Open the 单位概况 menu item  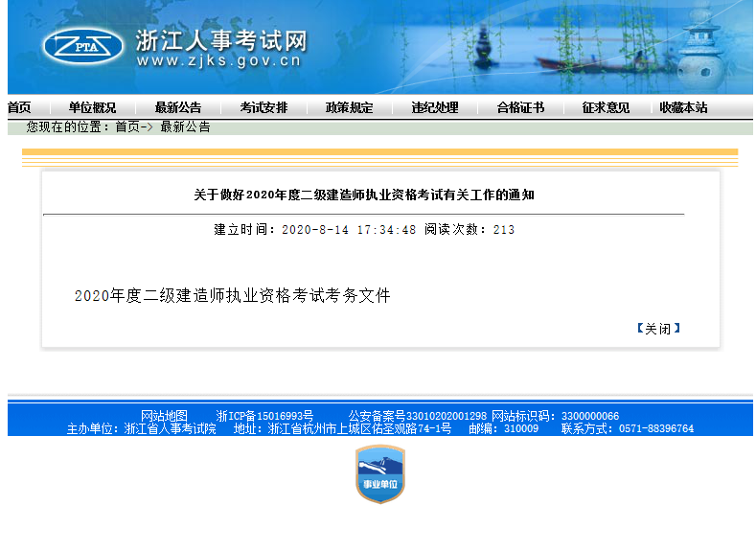(x=93, y=107)
